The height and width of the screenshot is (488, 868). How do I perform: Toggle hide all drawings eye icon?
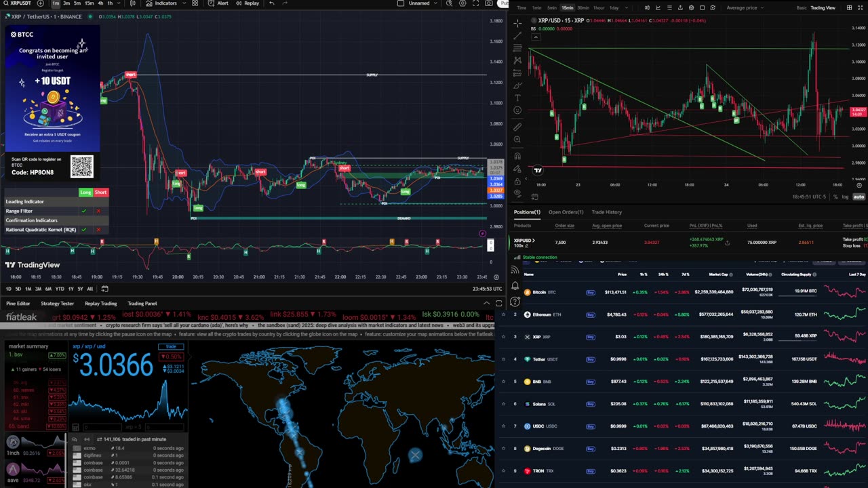(x=517, y=192)
